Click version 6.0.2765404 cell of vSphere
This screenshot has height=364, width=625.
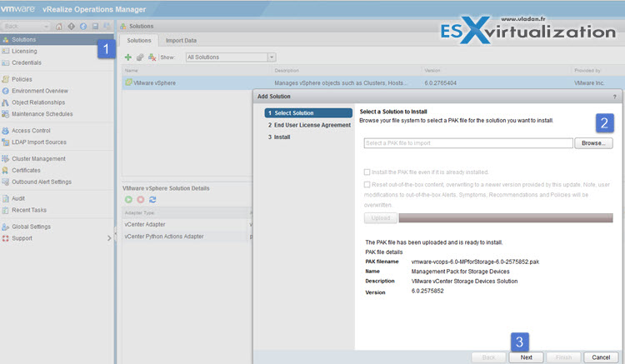click(x=441, y=83)
